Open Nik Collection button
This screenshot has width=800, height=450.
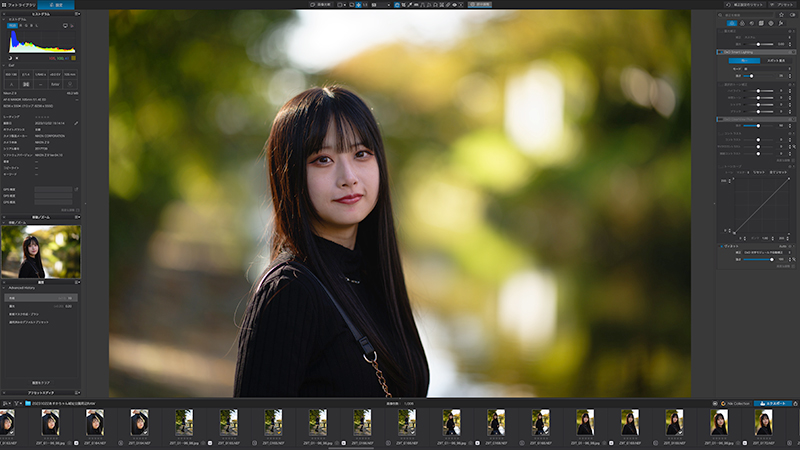coord(735,403)
